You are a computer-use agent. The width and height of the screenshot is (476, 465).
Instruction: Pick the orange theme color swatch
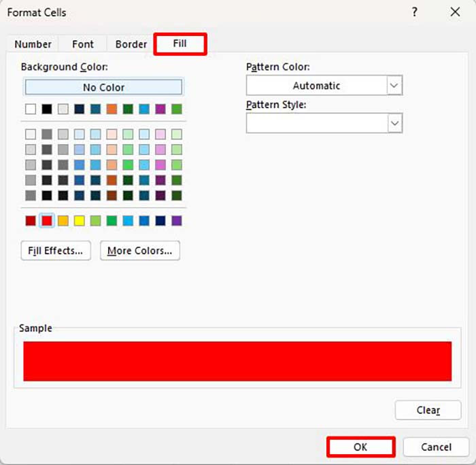pyautogui.click(x=112, y=109)
